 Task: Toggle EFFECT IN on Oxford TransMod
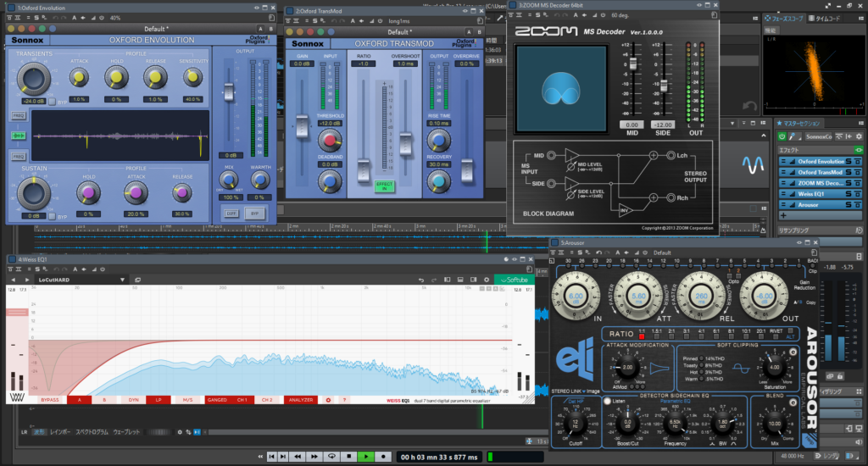click(x=385, y=184)
